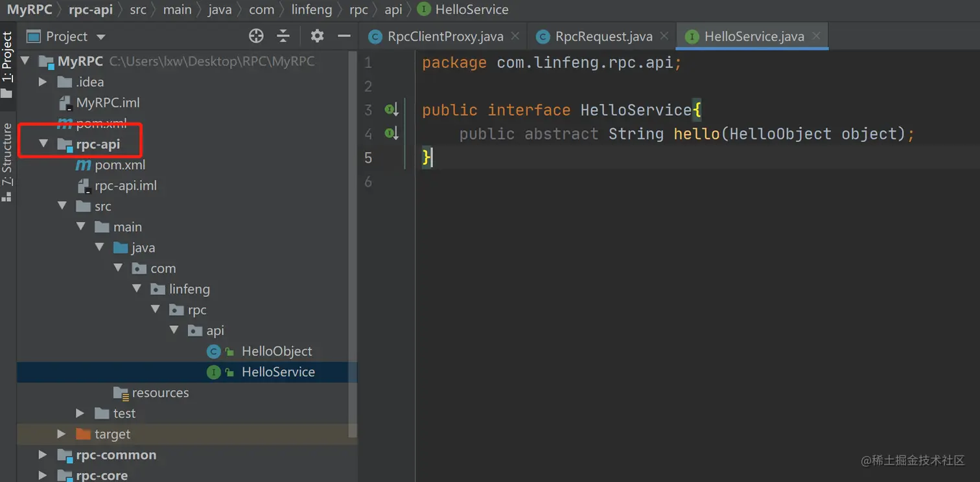Open the 7: Structure tool window tab

7,162
